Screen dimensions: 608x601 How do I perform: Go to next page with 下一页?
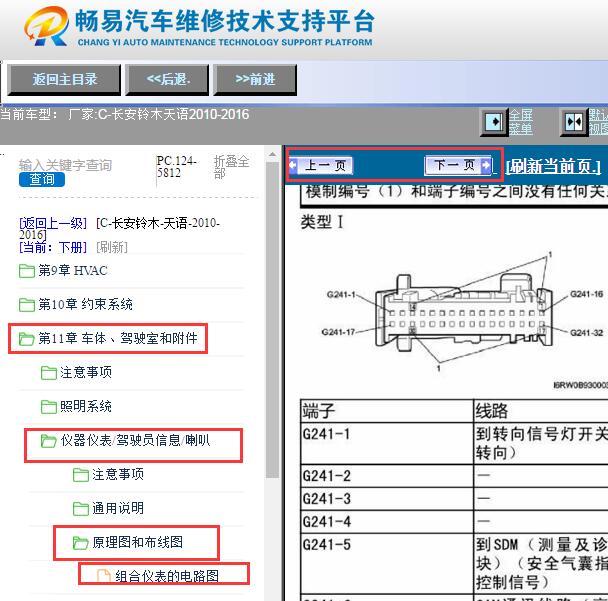pos(458,166)
